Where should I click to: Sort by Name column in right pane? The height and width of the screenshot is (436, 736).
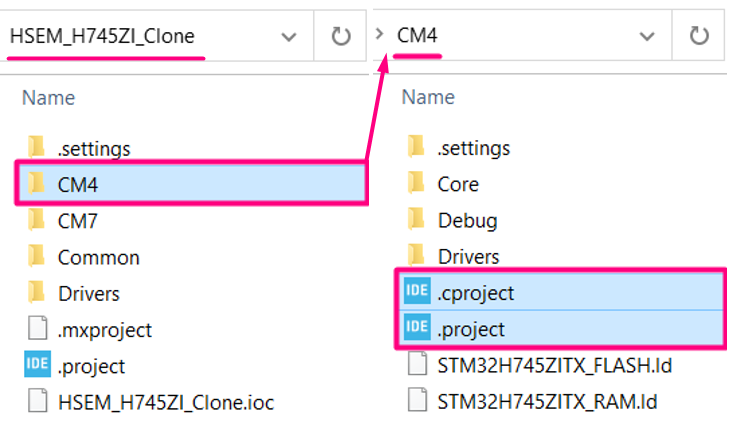pyautogui.click(x=428, y=98)
